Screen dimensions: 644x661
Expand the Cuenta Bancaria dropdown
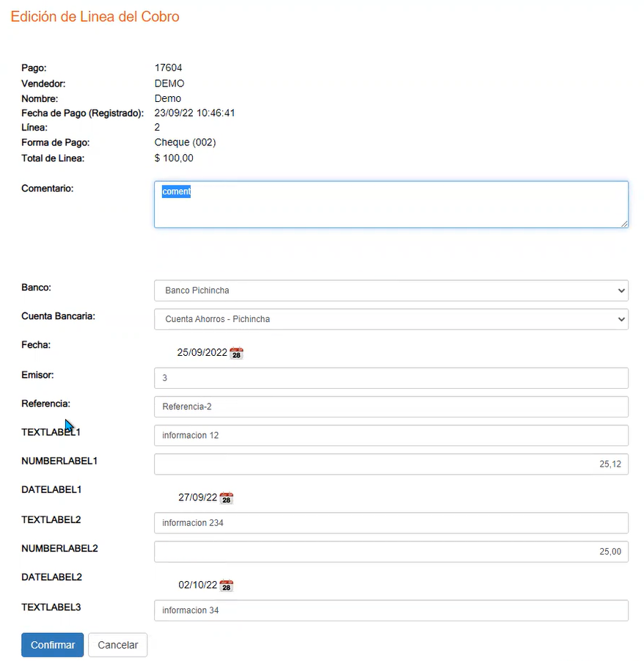tap(391, 319)
